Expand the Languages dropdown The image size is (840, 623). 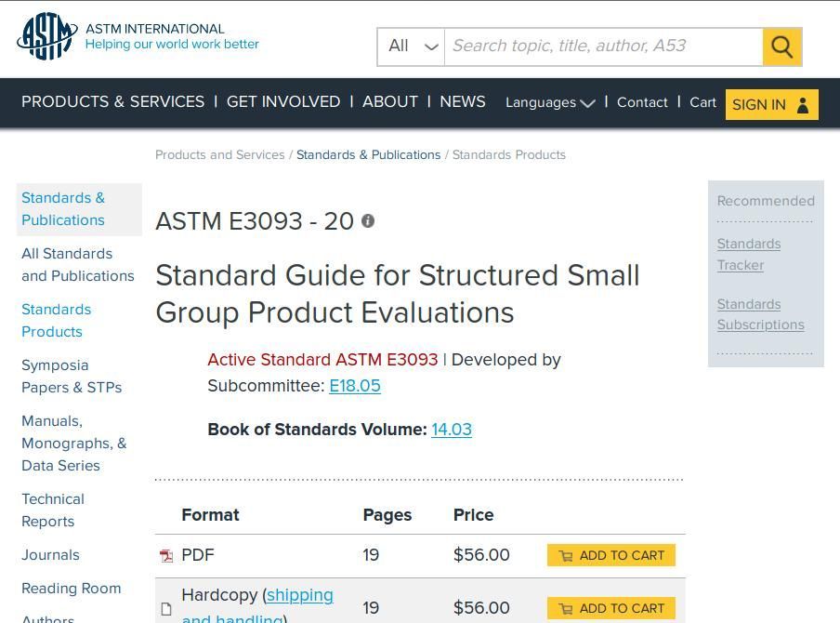(550, 102)
